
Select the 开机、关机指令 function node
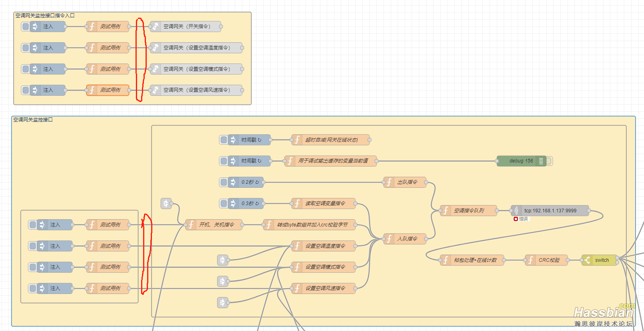[214, 225]
